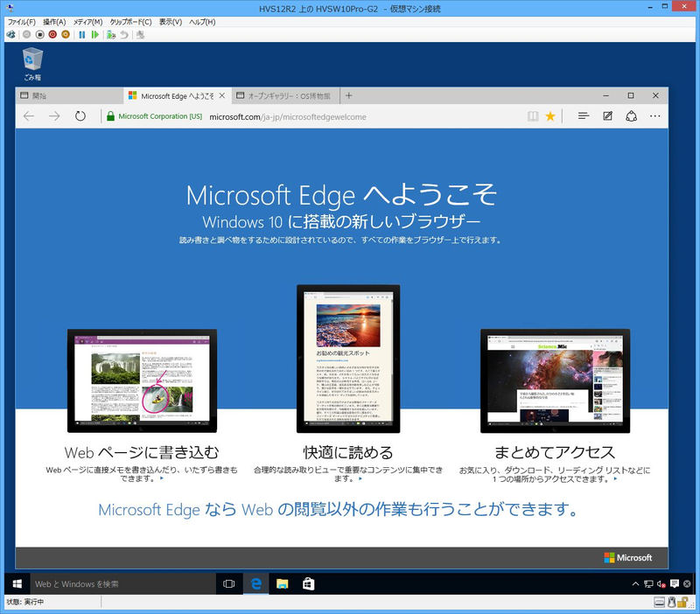
Task: Switch to the Microsoft Edge へようこそ tab
Action: click(178, 95)
